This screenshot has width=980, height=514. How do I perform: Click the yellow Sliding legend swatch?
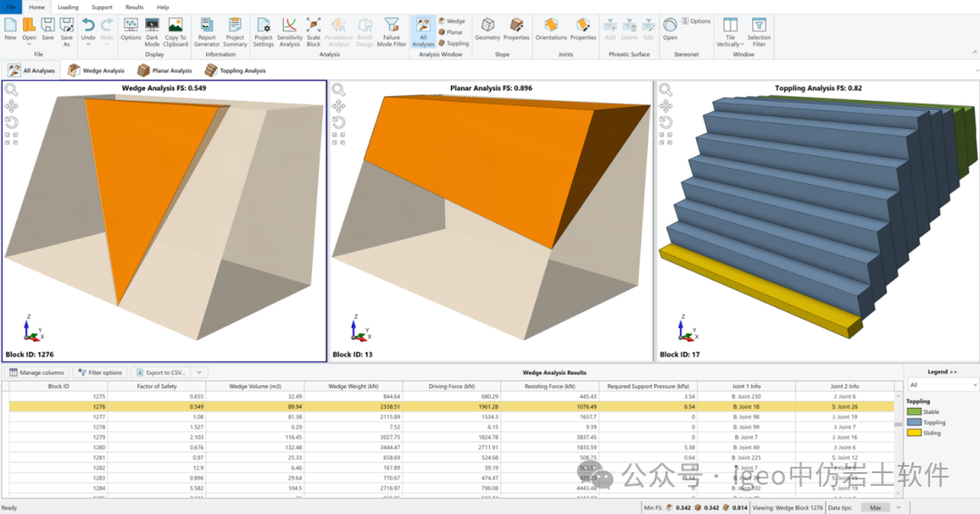[x=914, y=432]
